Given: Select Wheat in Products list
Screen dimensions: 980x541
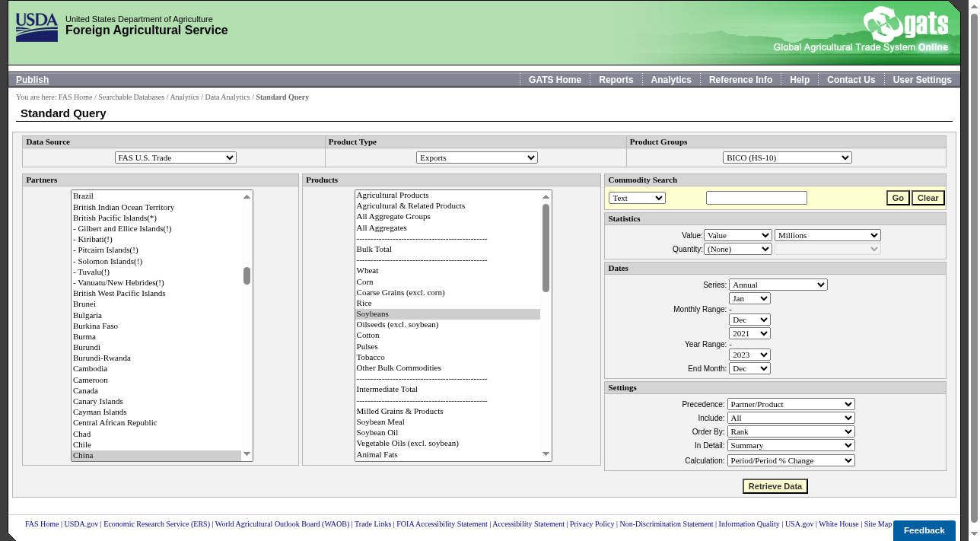Looking at the screenshot, I should click(447, 271).
